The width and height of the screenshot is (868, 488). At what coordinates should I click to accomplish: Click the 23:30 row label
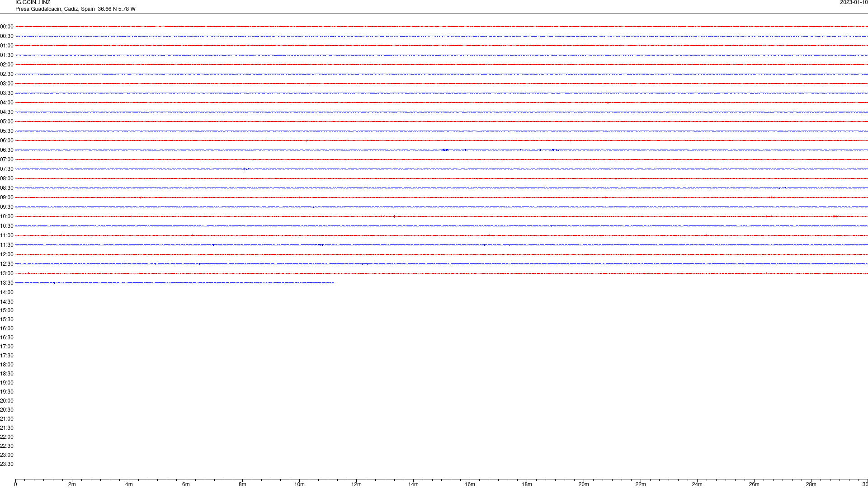pos(7,464)
